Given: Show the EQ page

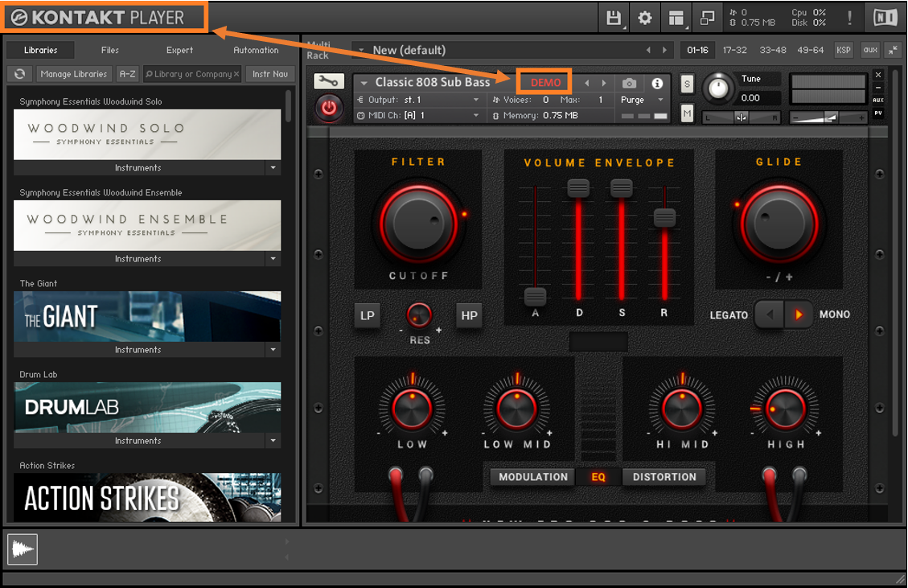Looking at the screenshot, I should click(598, 477).
